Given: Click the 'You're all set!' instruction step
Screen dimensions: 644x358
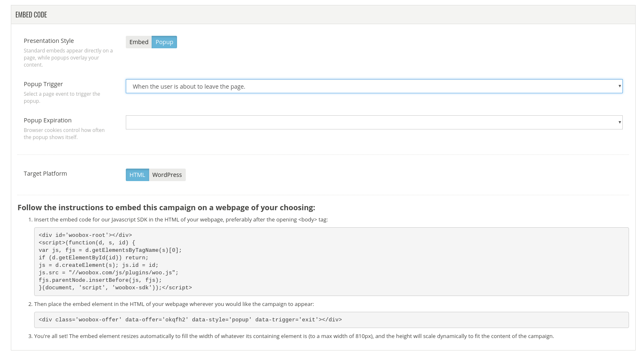Looking at the screenshot, I should [x=294, y=336].
